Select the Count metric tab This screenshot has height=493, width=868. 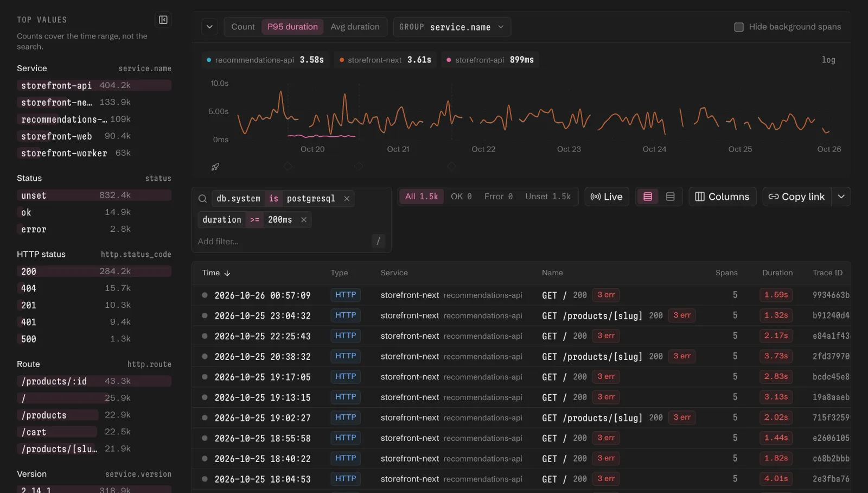243,27
